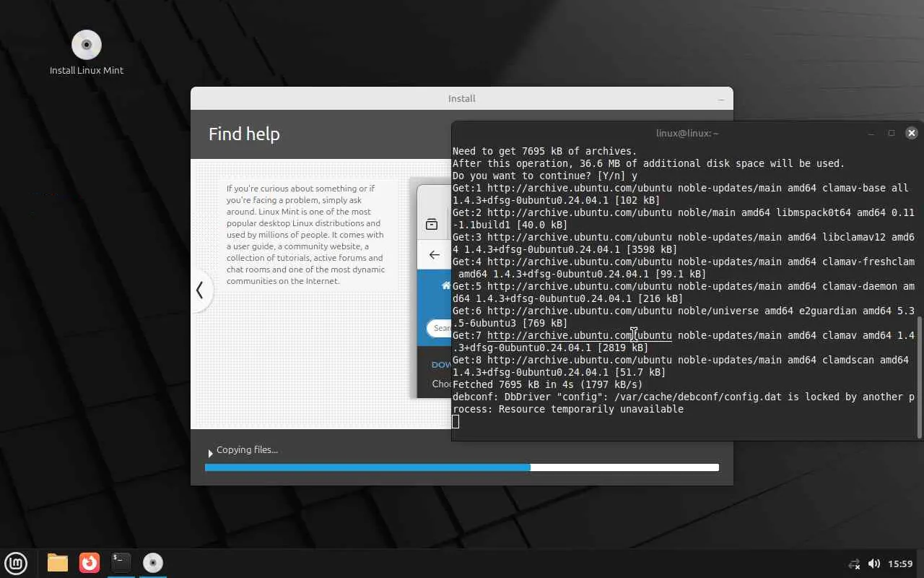Show the calendar from the 15:59 clock
The height and width of the screenshot is (578, 924).
coord(900,564)
